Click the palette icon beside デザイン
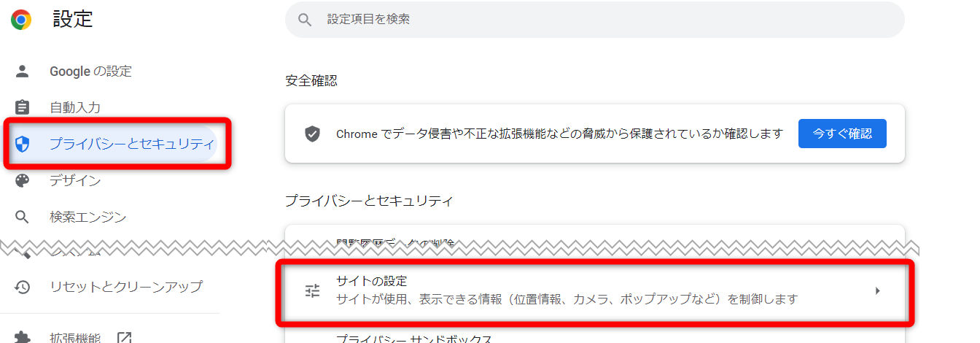Viewport: 980px width, 343px height. (x=23, y=180)
